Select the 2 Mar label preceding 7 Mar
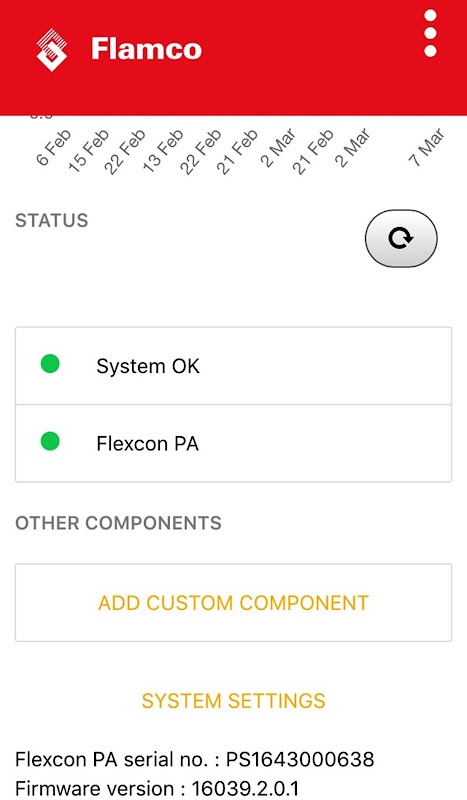The image size is (467, 800). point(352,147)
